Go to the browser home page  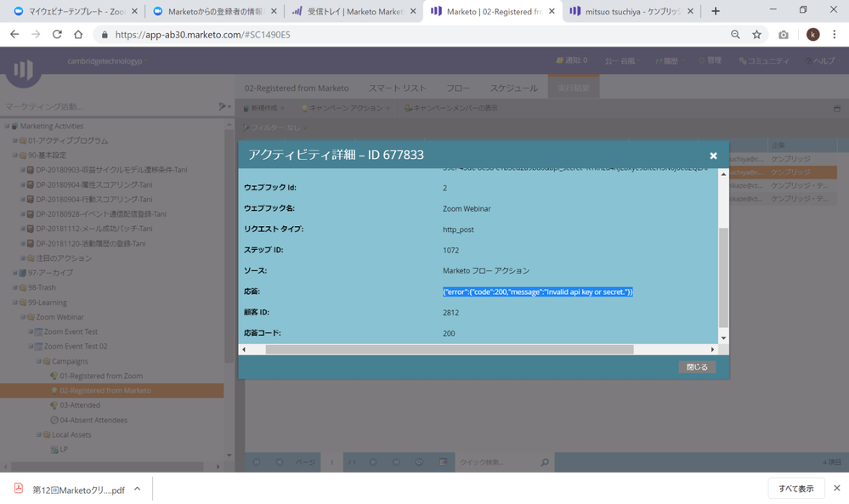(x=78, y=34)
